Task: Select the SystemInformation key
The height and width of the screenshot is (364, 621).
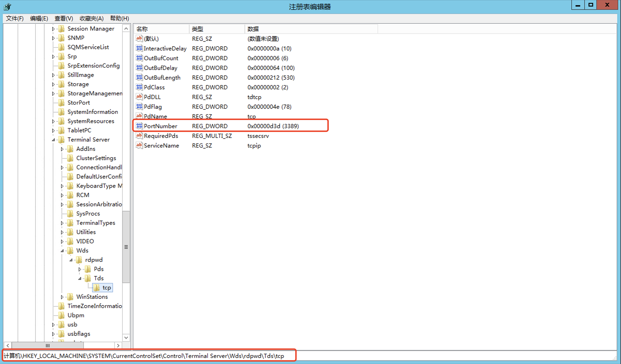Action: coord(93,112)
